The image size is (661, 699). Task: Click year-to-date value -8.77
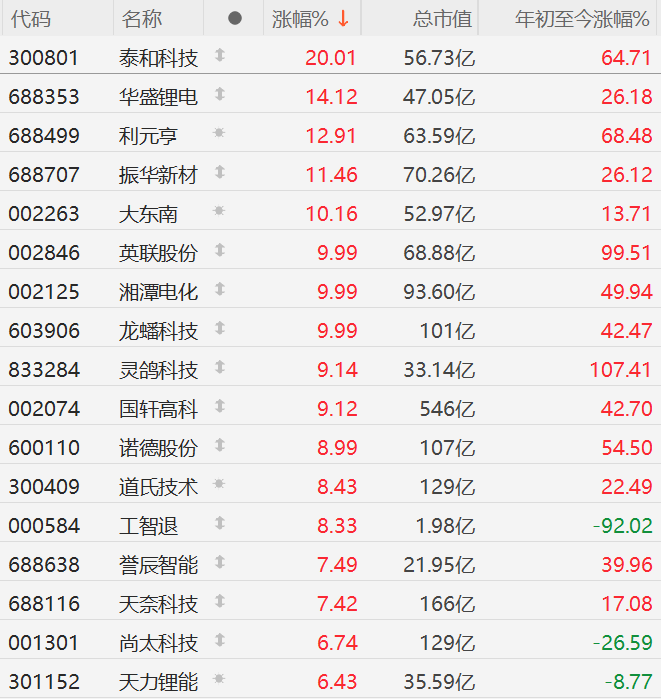(x=628, y=682)
